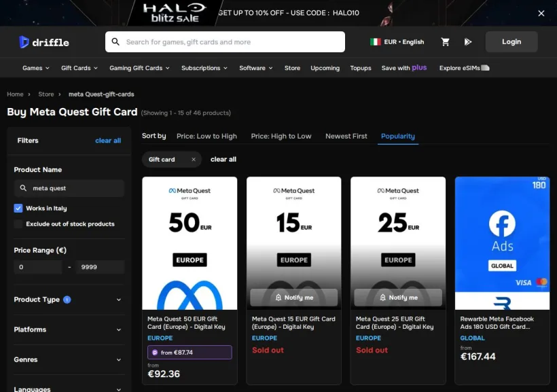Open Meta Quest 15 EUR Gift Card title
Viewport: 557px width, 392px height.
[x=293, y=323]
